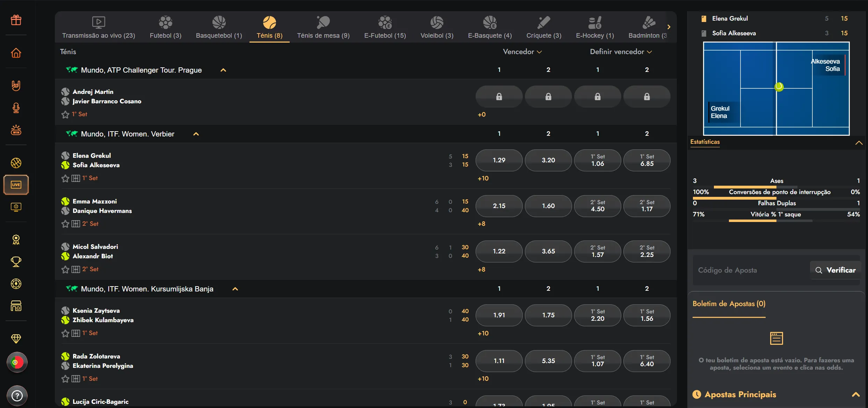The width and height of the screenshot is (868, 408).
Task: Click the Verificar button
Action: click(836, 270)
